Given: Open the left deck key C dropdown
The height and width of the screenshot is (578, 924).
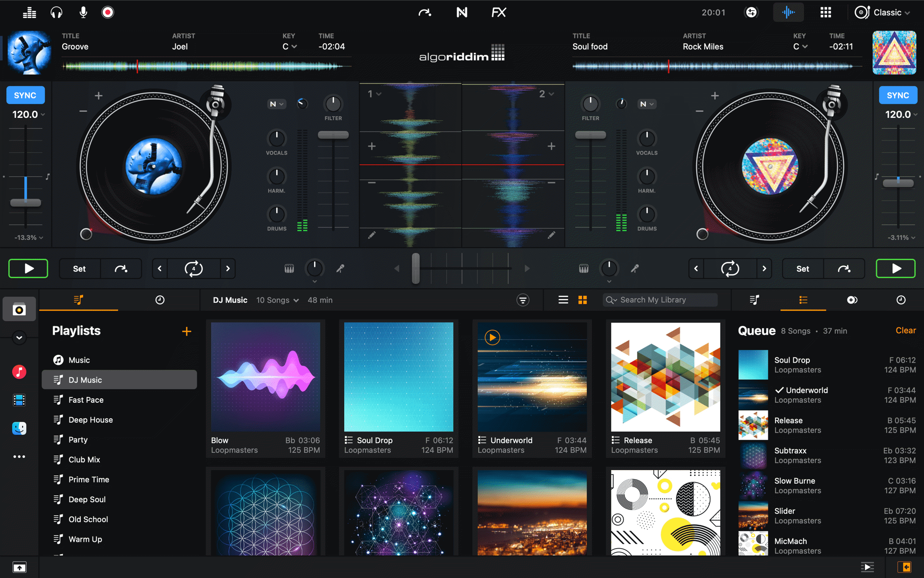Looking at the screenshot, I should pos(290,47).
